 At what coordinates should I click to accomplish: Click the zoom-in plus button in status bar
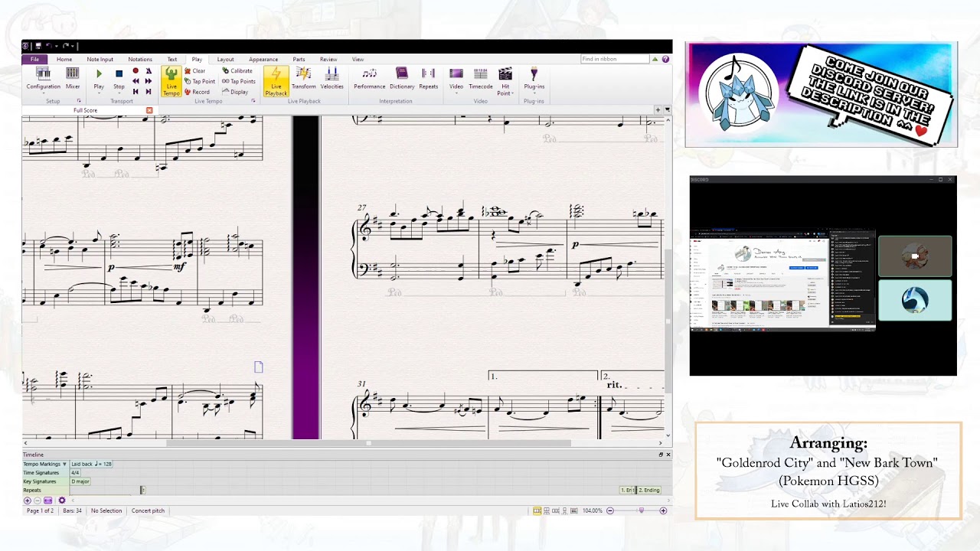663,510
